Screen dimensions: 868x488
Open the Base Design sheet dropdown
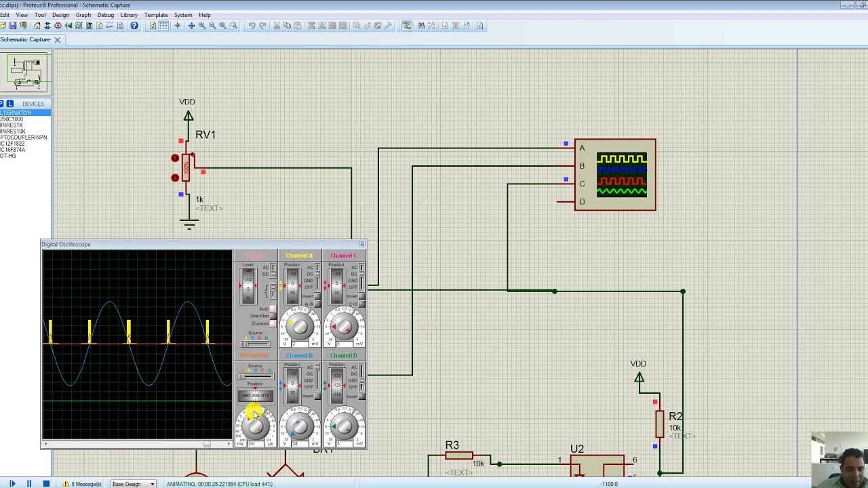(133, 484)
